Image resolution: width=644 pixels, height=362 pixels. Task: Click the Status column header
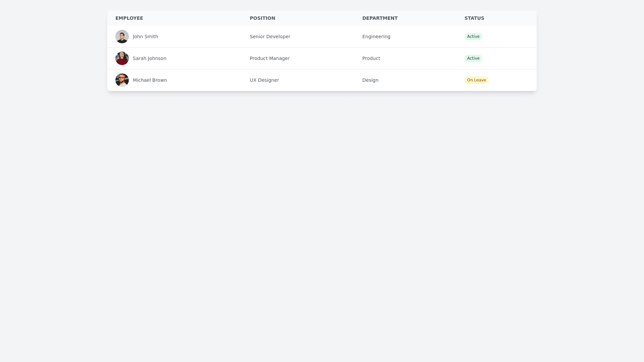[474, 18]
